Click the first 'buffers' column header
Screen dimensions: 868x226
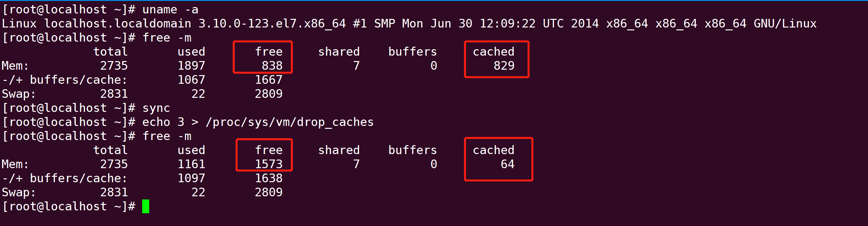[x=413, y=51]
